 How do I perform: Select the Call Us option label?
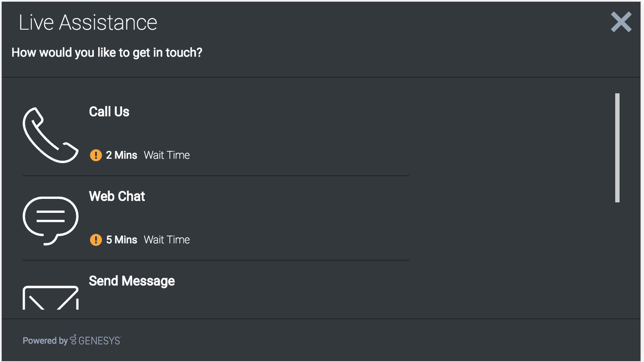[109, 112]
